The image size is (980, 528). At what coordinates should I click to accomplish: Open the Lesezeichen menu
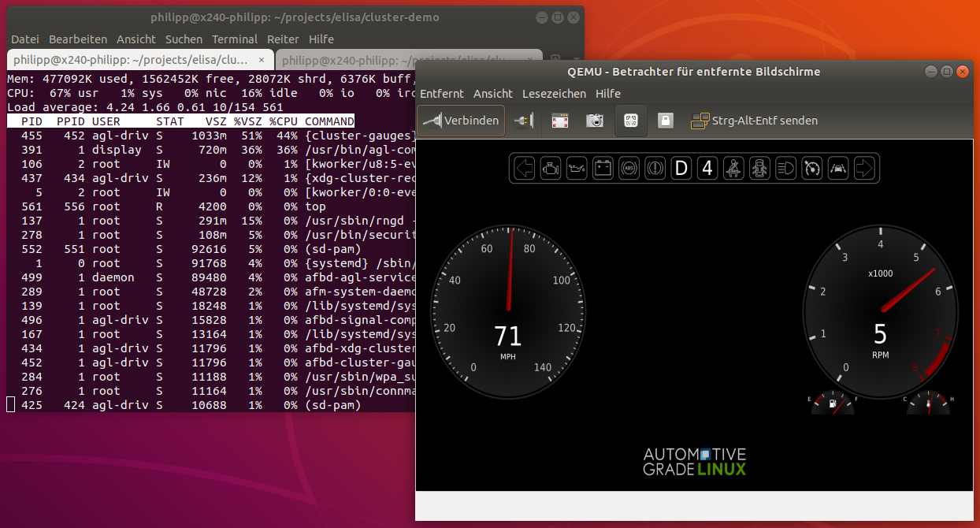554,94
